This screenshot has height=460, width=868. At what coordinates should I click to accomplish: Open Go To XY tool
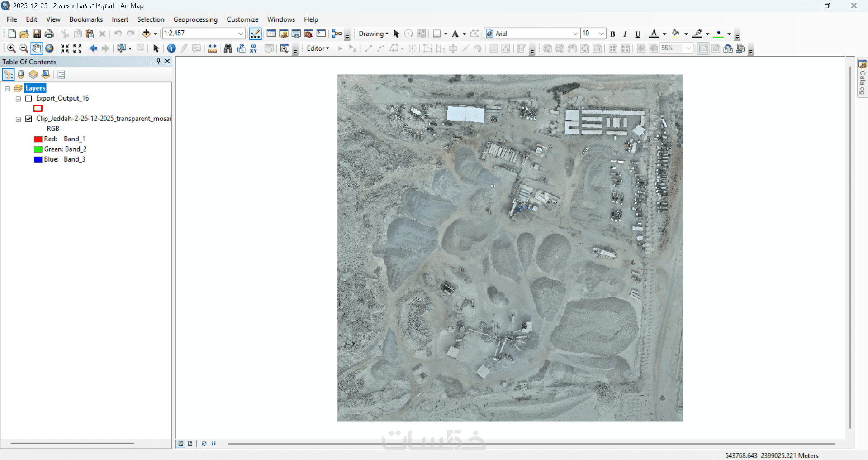click(x=253, y=48)
